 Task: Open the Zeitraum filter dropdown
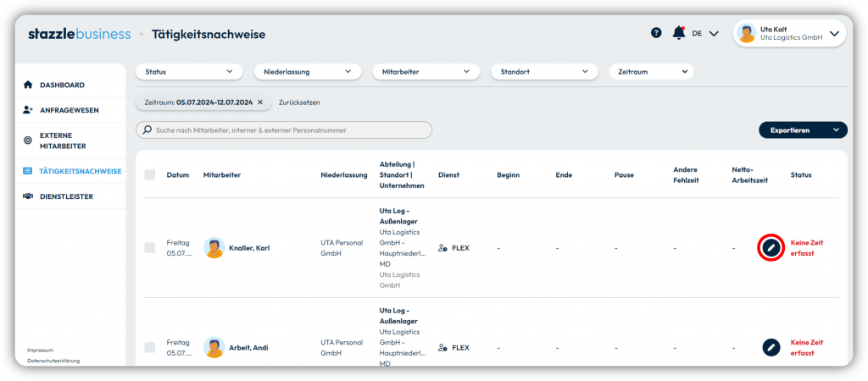point(651,72)
